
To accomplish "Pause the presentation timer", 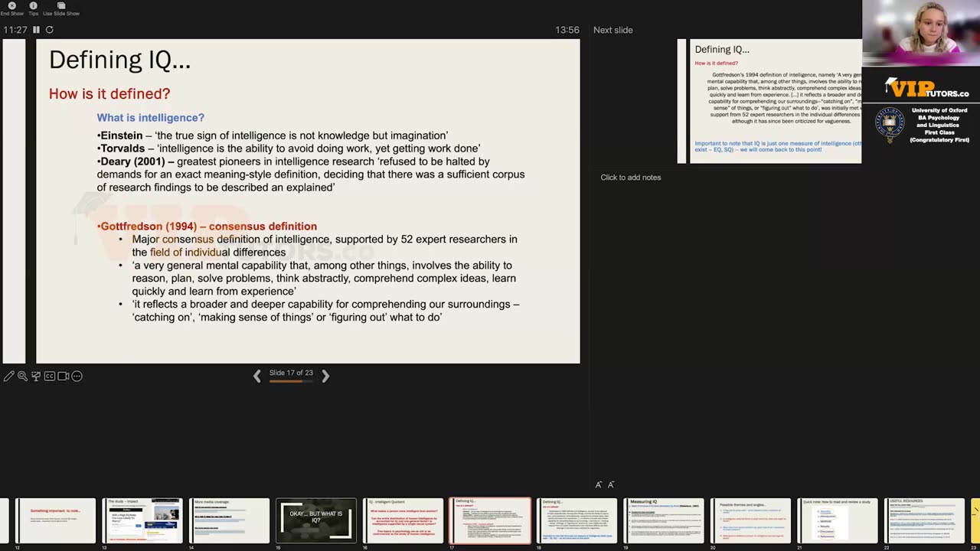I will (x=36, y=30).
